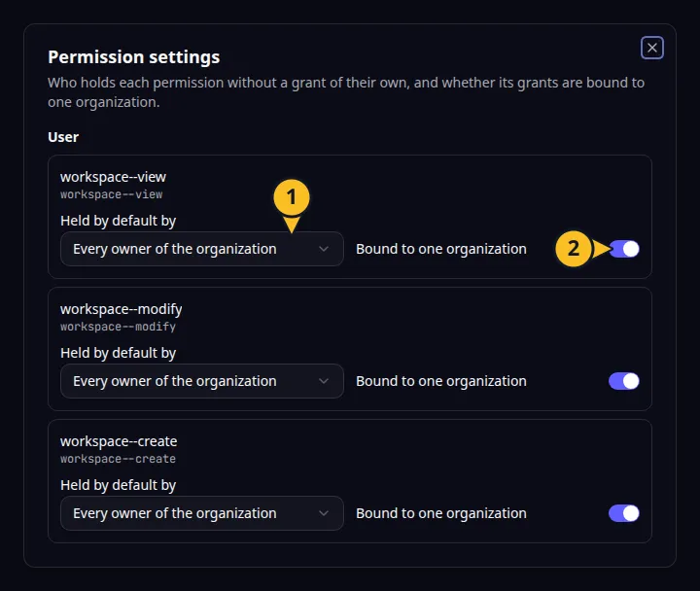
Task: Click the chevron arrow in workspace--create dropdown
Action: [324, 513]
